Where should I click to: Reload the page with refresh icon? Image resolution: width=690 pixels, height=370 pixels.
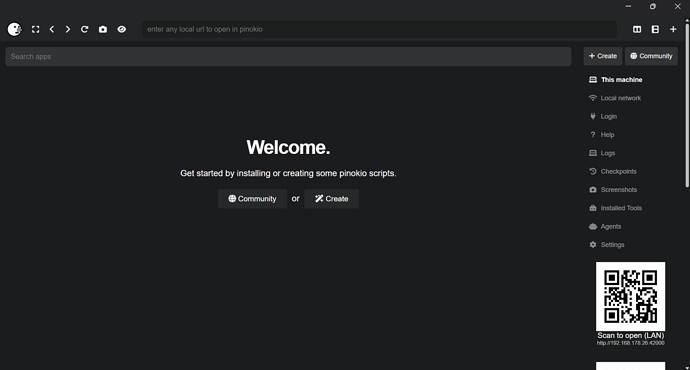84,29
